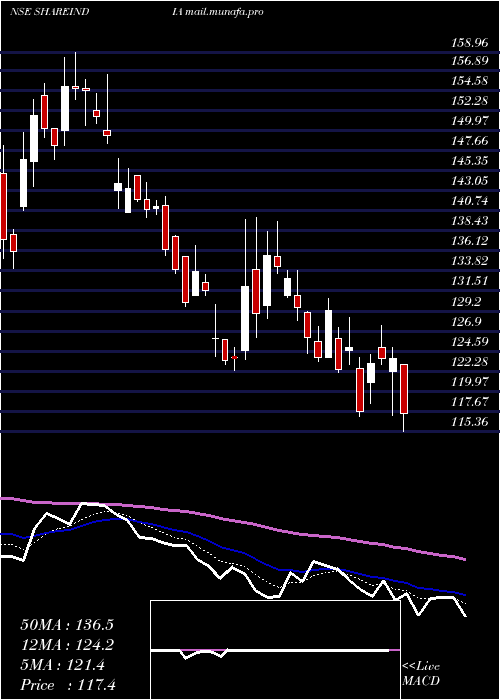The image size is (500, 700).
Task: Click the 145.35 price axis label
Action: (x=470, y=161)
